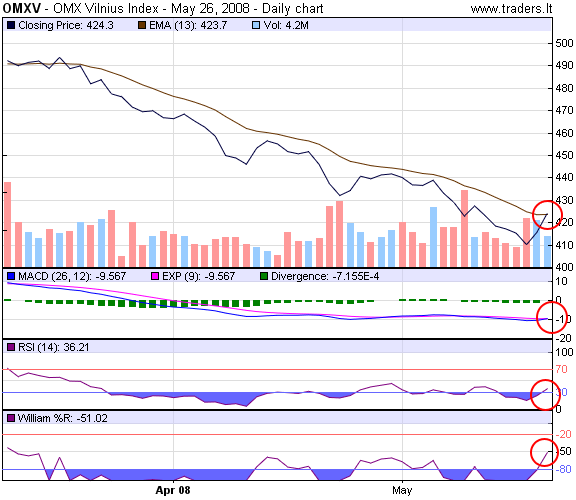Image resolution: width=576 pixels, height=500 pixels.
Task: Click the green Divergence legend swatch
Action: pos(264,276)
